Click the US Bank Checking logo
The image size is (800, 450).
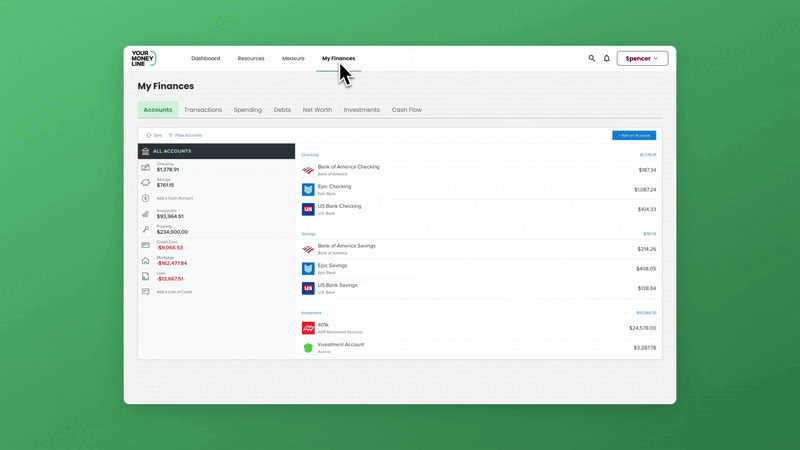pyautogui.click(x=308, y=209)
